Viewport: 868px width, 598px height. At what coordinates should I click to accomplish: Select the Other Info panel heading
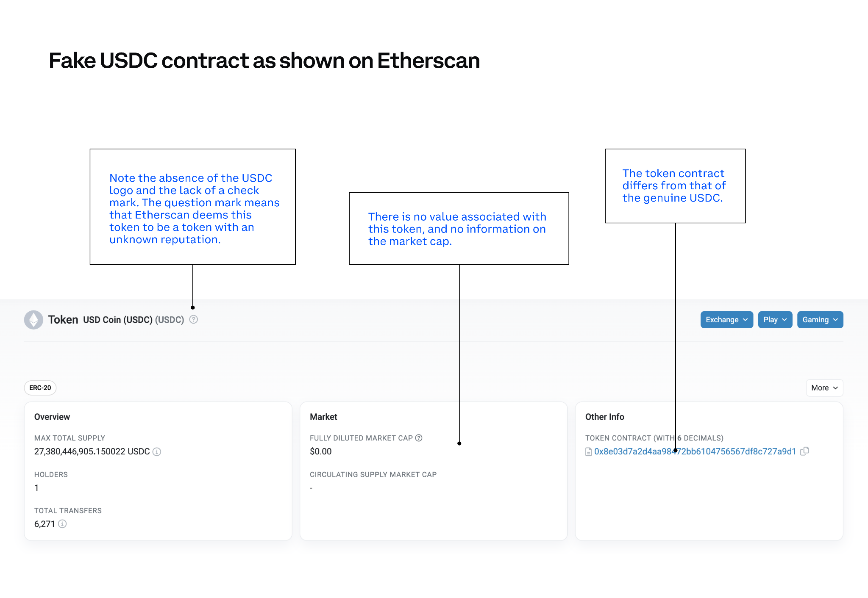pos(604,417)
